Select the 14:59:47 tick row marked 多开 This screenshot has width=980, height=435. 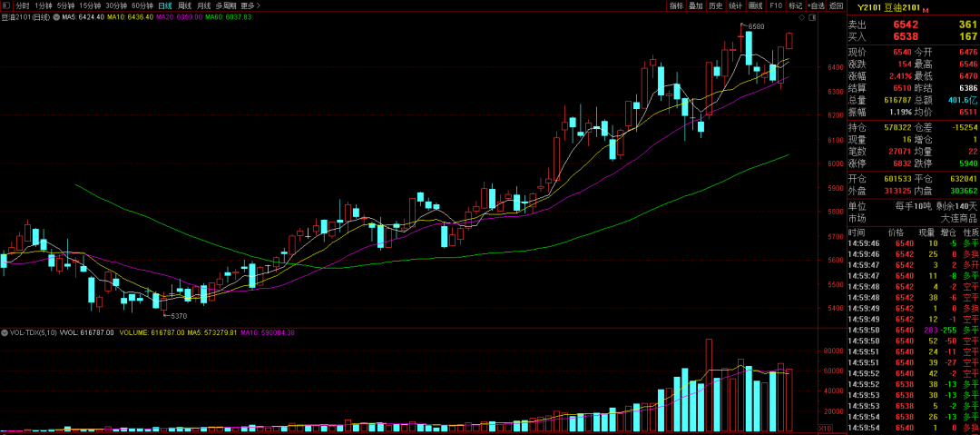[x=913, y=265]
